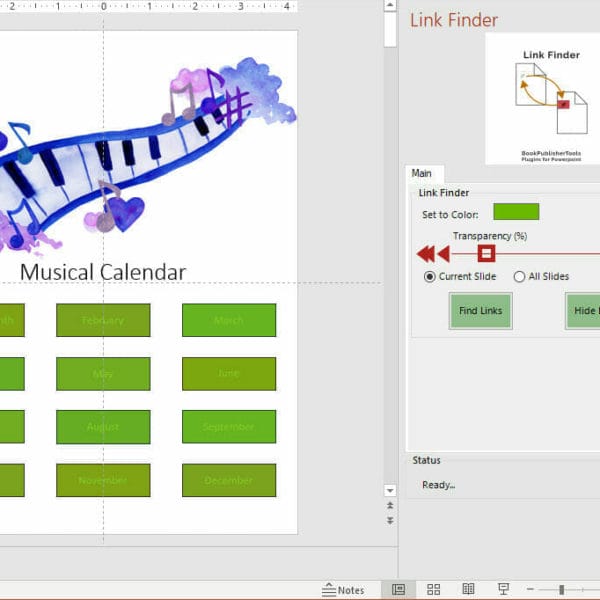The width and height of the screenshot is (600, 600).
Task: Click the Link Finder logo thumbnail
Action: pyautogui.click(x=543, y=99)
